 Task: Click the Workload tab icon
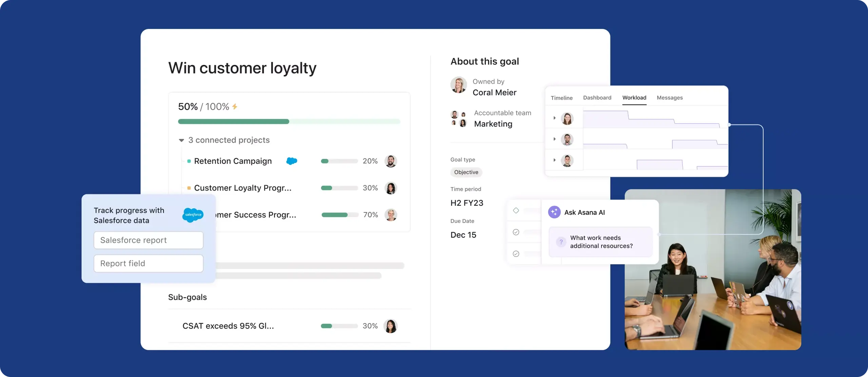click(x=634, y=97)
